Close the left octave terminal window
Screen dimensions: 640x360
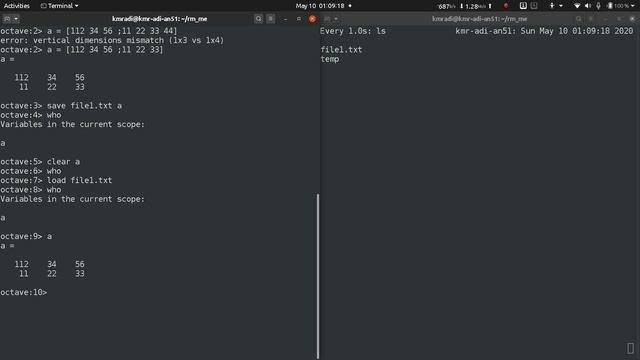[x=312, y=19]
